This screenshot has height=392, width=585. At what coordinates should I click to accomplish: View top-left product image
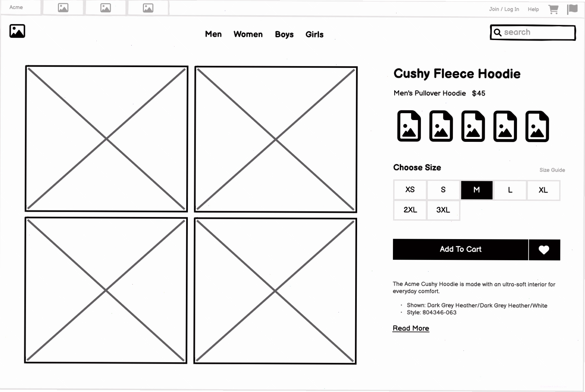click(x=106, y=139)
